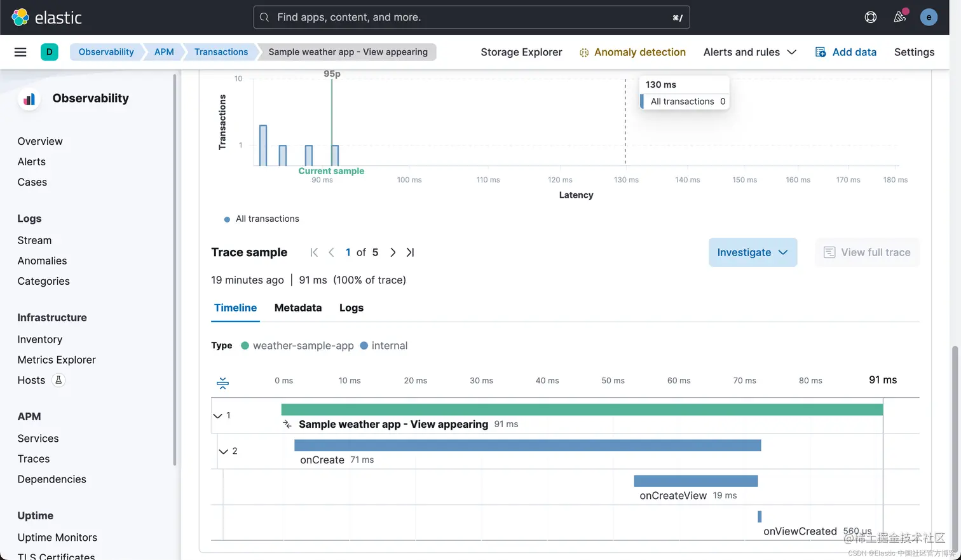The height and width of the screenshot is (560, 961).
Task: Collapse waterfall row 2 onCreate
Action: coord(223,451)
